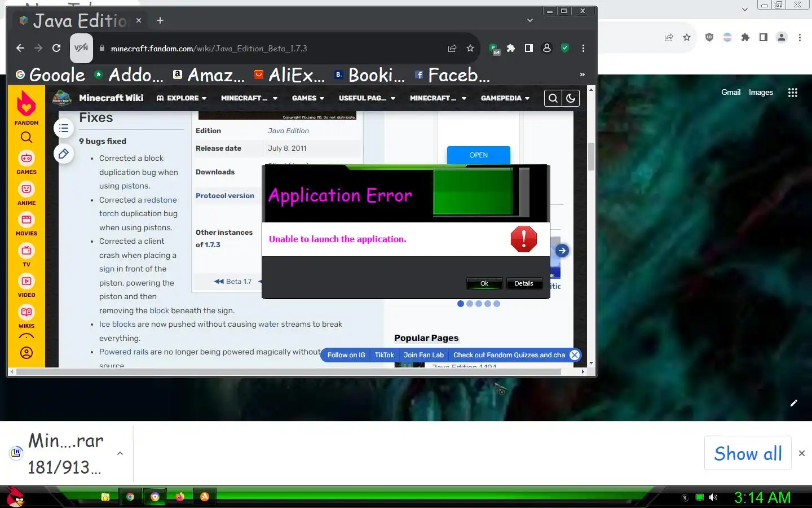Click the profile avatar in front browser
This screenshot has width=812, height=508.
coord(547,48)
